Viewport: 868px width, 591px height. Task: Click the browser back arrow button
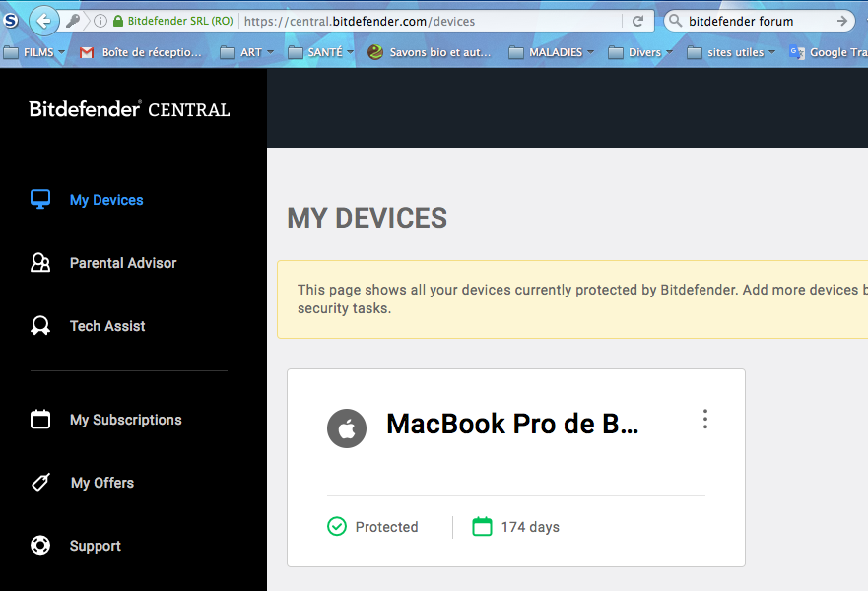pos(43,21)
